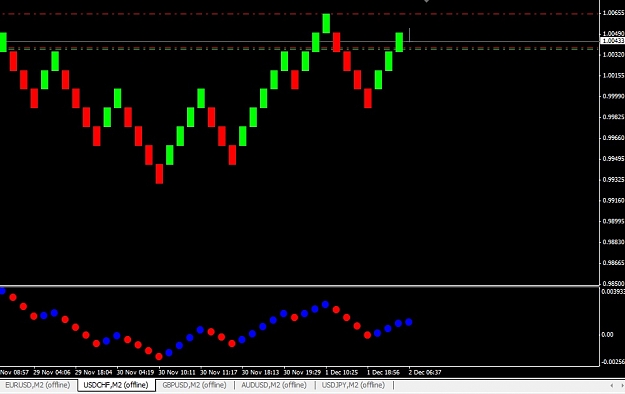Click the 30 Nov 04:19 time label

pos(135,372)
